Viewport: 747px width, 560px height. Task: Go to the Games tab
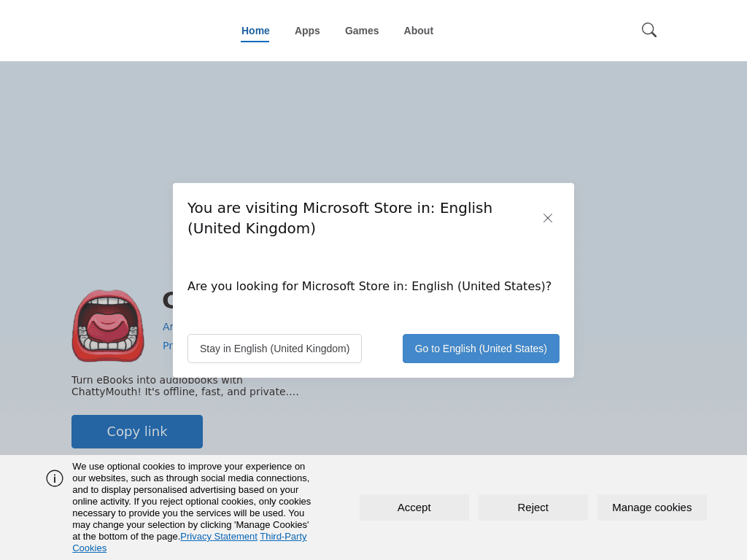tap(362, 31)
